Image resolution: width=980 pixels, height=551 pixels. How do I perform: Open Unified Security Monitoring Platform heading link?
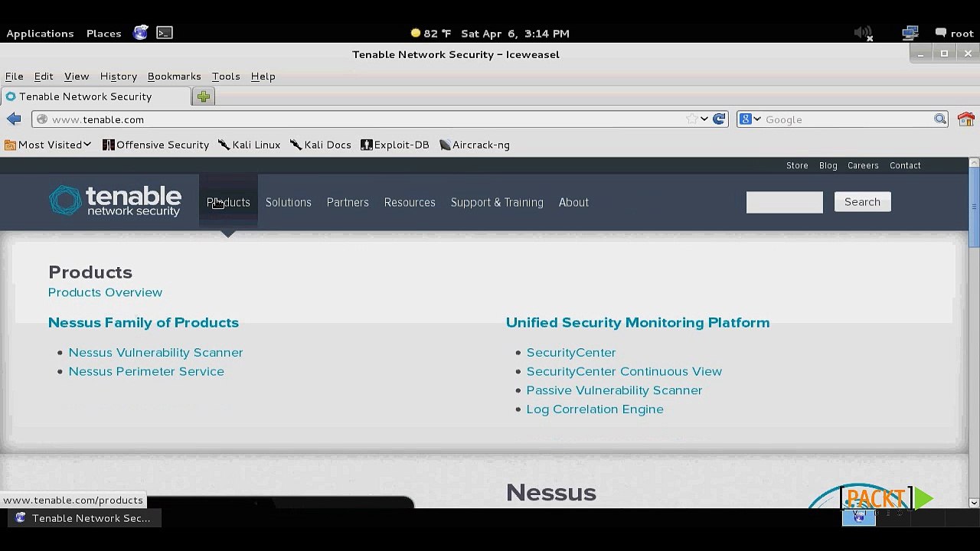point(638,322)
